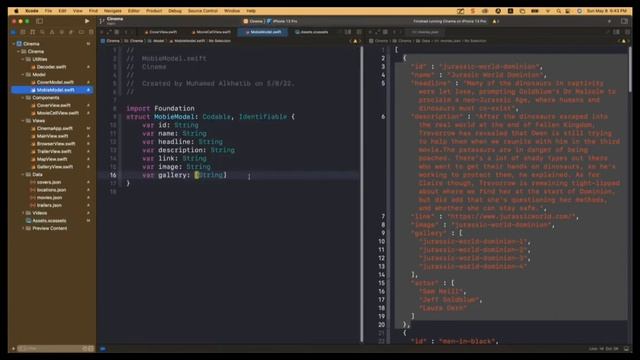This screenshot has height=360, width=640.
Task: Open MapView.swift in the navigator
Action: (52, 159)
